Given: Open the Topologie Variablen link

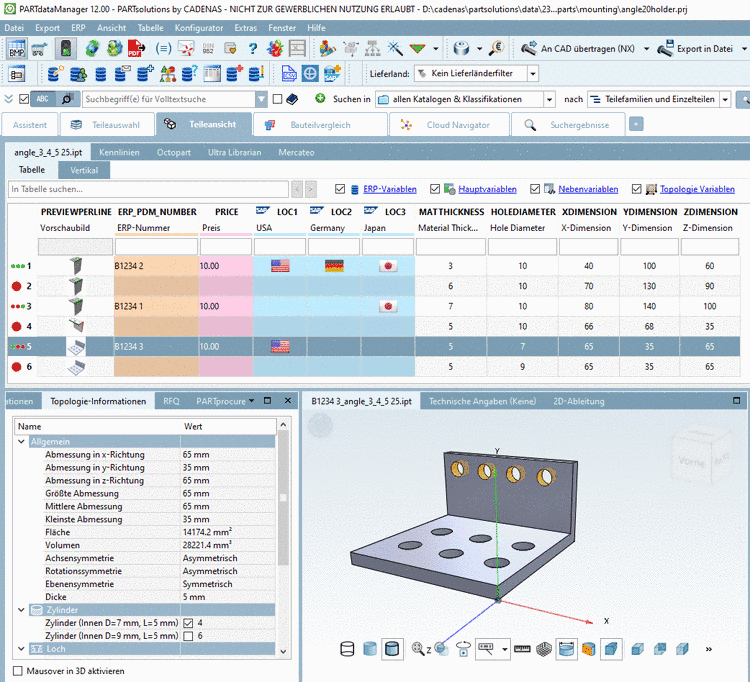Looking at the screenshot, I should click(697, 189).
